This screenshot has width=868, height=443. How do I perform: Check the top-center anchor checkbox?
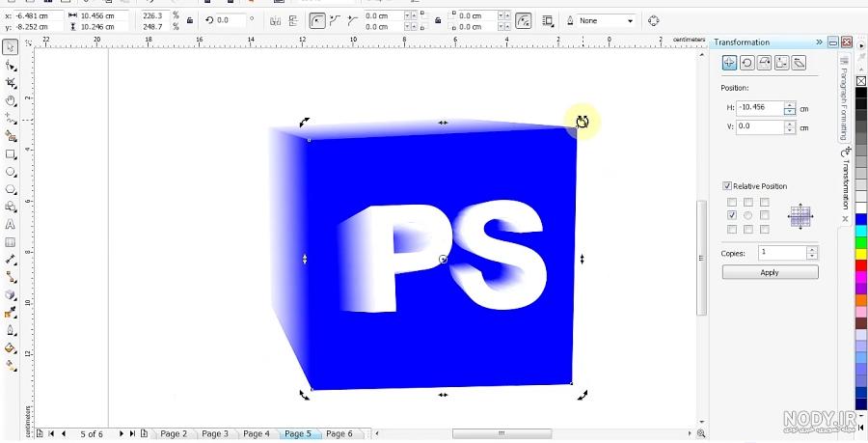[x=747, y=203]
